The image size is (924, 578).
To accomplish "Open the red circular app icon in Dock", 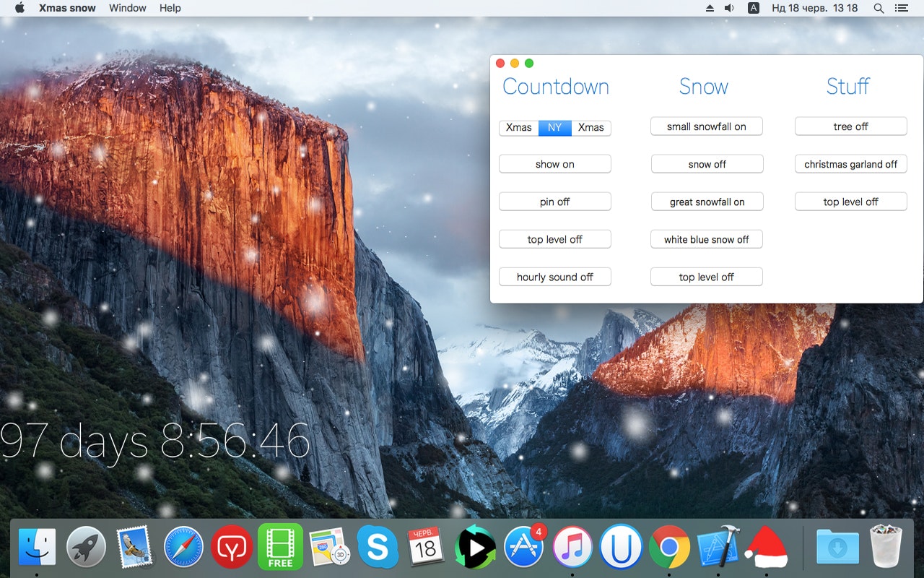I will click(232, 546).
